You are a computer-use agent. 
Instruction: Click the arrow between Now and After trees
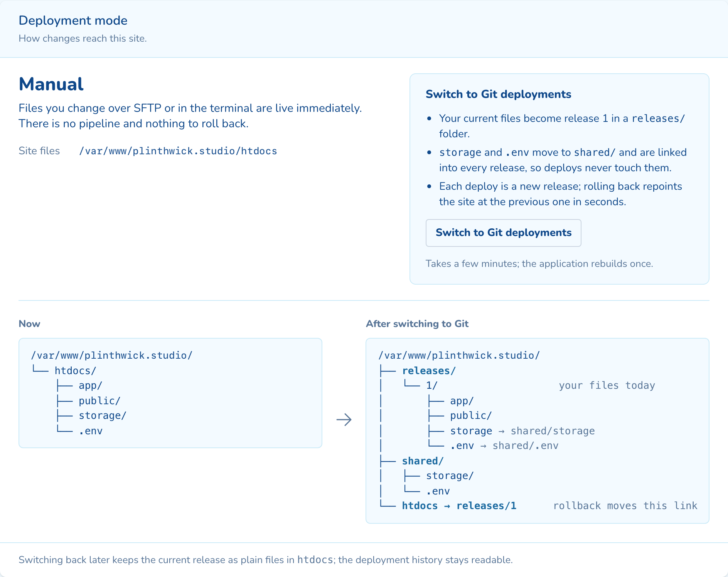[344, 420]
